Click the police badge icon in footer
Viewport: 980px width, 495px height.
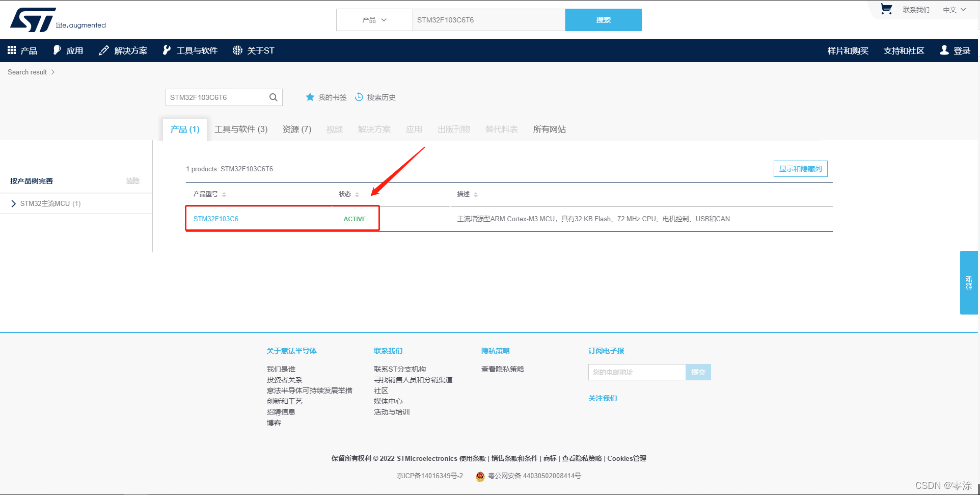(x=480, y=476)
